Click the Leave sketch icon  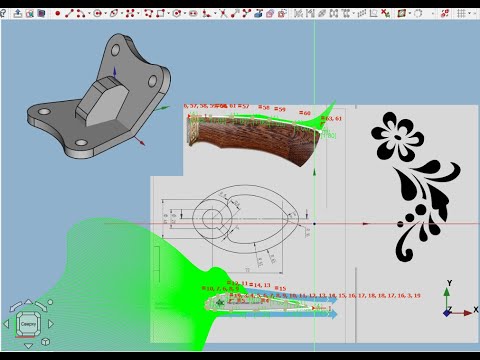pyautogui.click(x=18, y=14)
